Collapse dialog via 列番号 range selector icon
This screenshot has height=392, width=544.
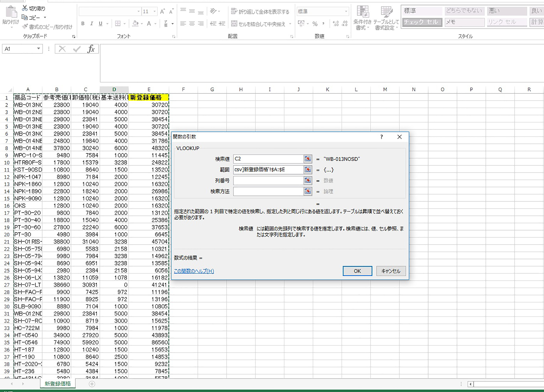click(308, 180)
